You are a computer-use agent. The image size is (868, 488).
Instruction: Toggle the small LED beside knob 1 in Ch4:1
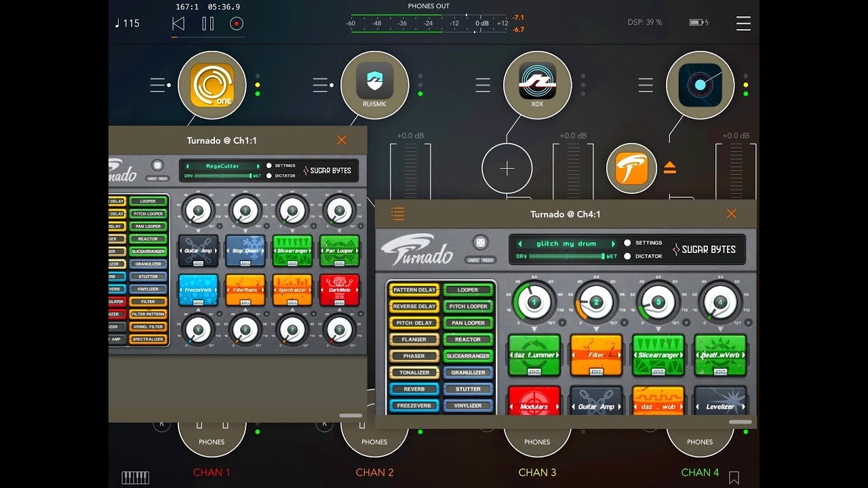click(x=562, y=322)
